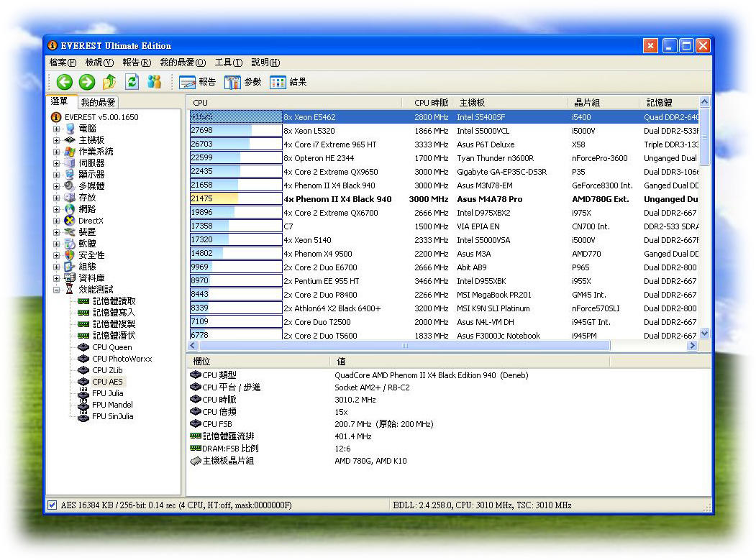Click the green Back arrow toolbar icon
Viewport: 756px width, 560px height.
click(x=64, y=82)
